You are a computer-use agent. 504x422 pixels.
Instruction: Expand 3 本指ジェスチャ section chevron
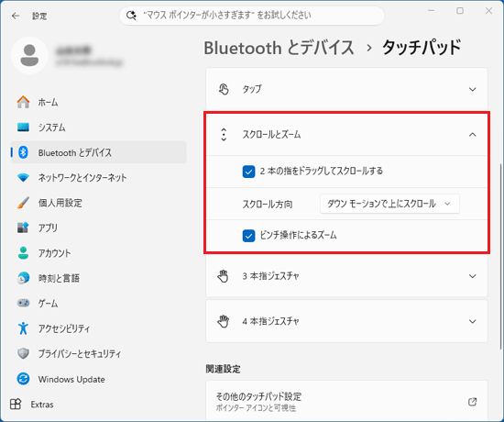472,276
